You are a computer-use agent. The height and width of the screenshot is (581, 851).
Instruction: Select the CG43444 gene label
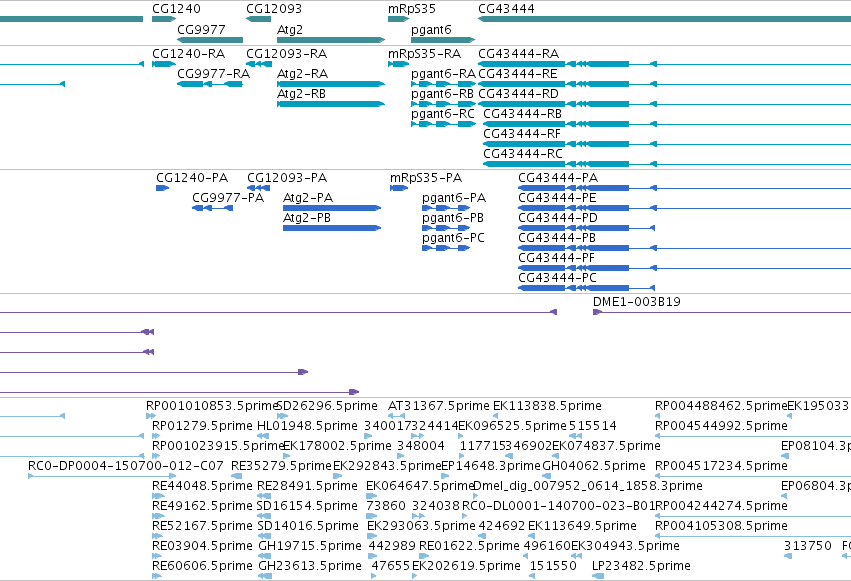(506, 9)
